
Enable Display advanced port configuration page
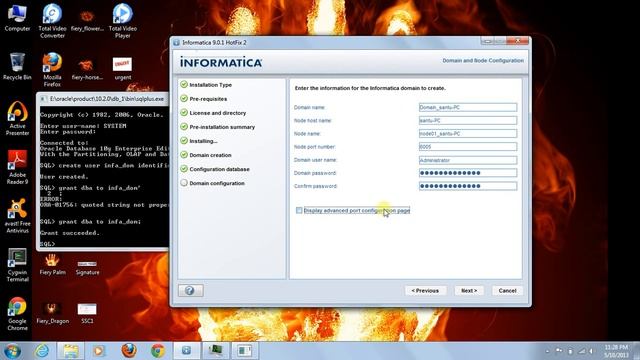coord(299,211)
